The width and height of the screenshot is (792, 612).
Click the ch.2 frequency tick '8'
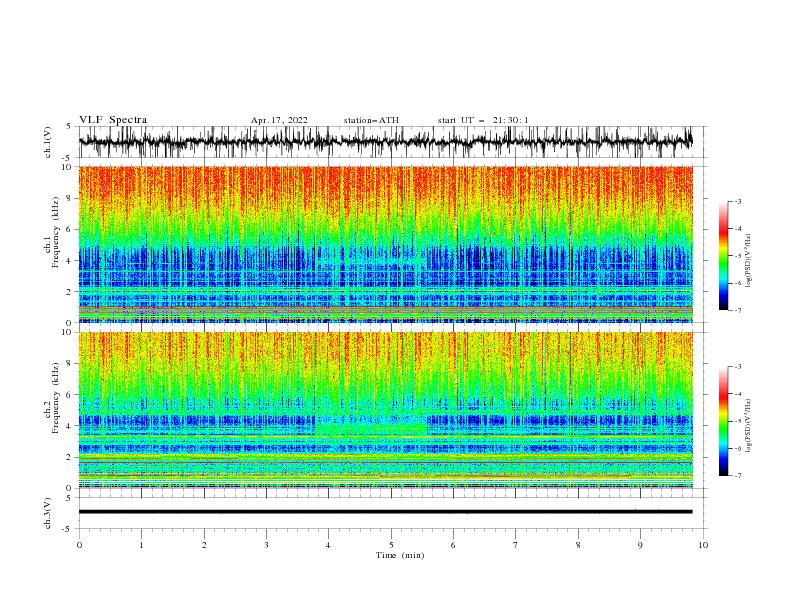[x=69, y=364]
